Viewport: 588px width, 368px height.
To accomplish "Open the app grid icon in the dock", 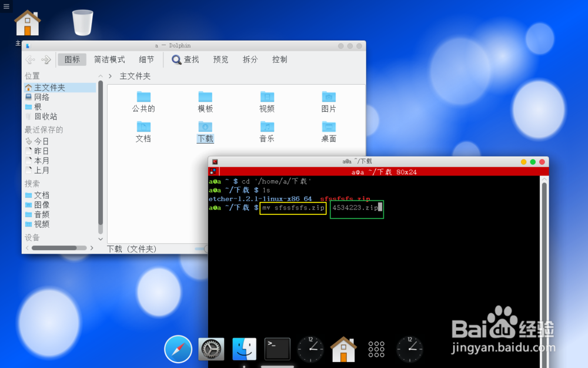I will pos(376,349).
